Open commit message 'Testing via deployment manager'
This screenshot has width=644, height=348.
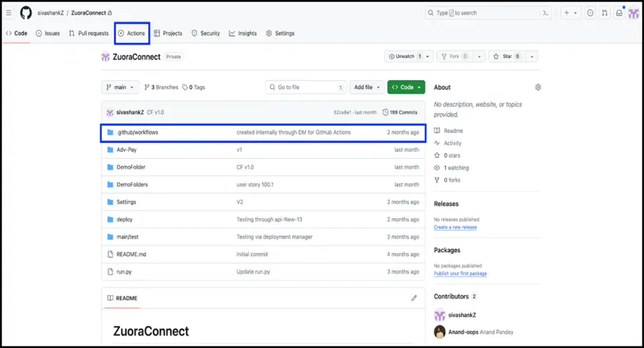tap(274, 236)
